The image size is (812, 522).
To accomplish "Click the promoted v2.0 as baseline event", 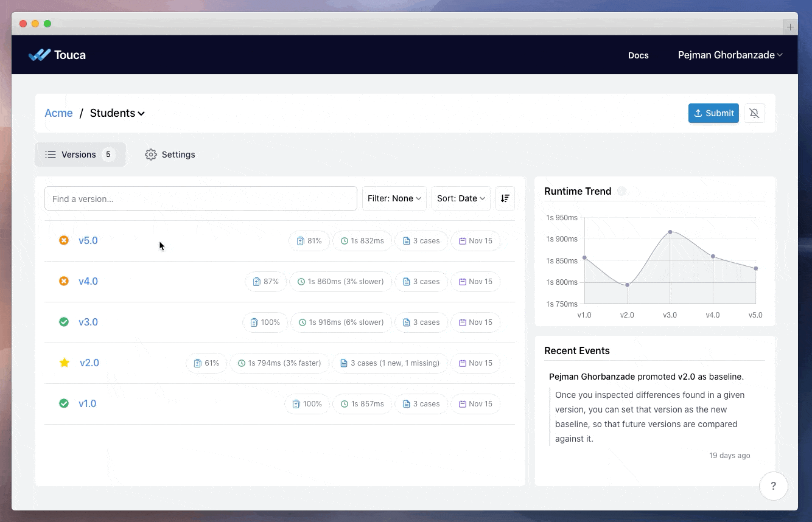I will [x=646, y=377].
